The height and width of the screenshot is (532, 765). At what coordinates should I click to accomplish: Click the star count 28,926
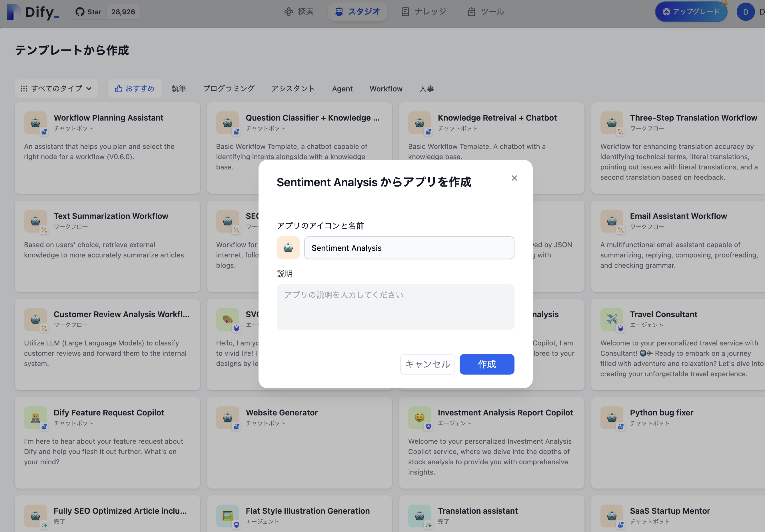click(x=123, y=12)
